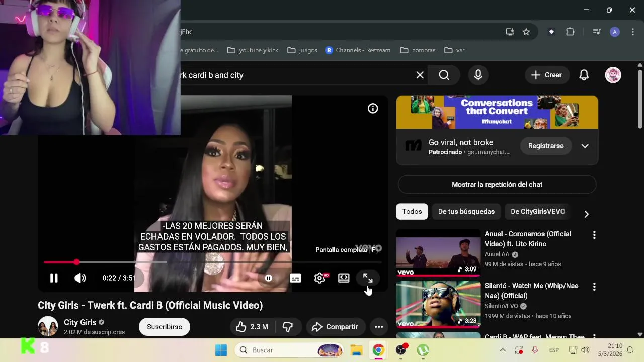
Task: Expand the Manychat ad chevron
Action: (x=585, y=146)
